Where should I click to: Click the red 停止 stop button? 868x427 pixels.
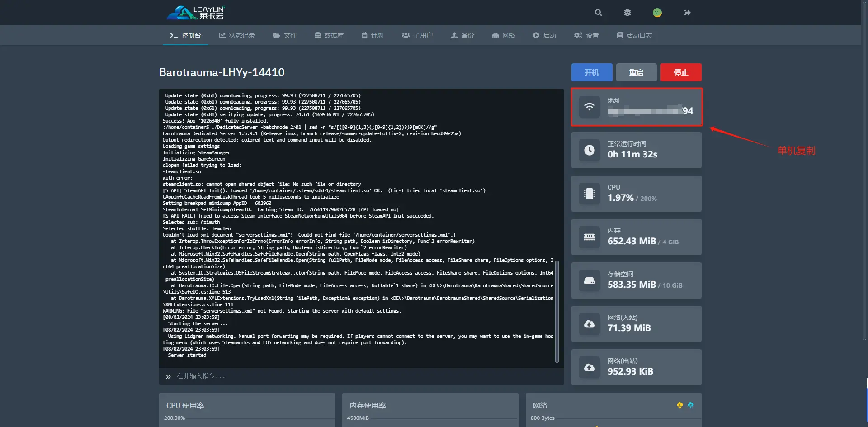(x=681, y=72)
